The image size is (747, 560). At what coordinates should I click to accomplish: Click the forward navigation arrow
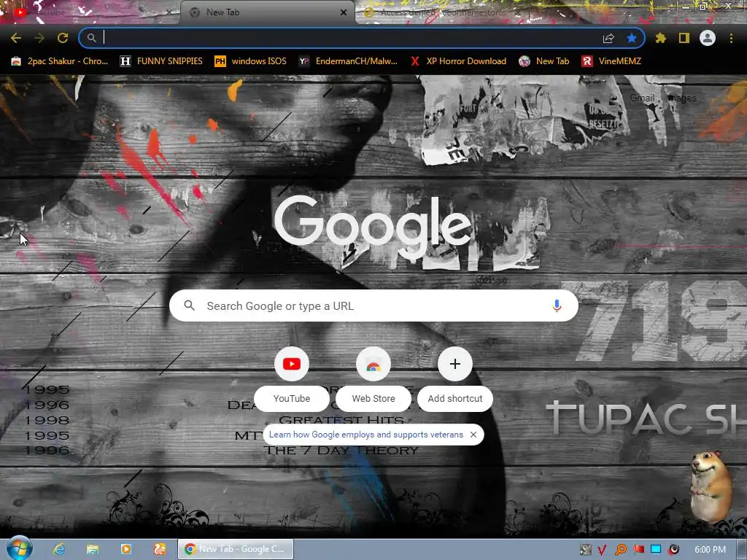pos(39,38)
